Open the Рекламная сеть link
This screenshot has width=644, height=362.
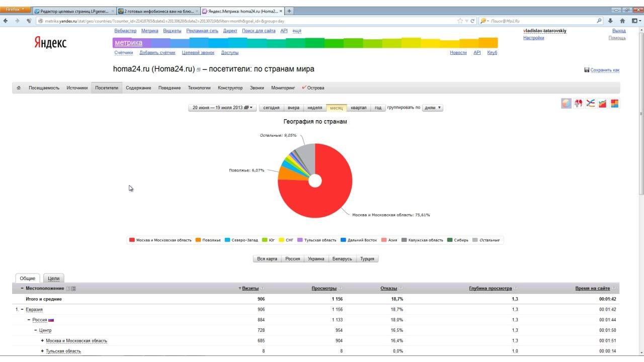(x=202, y=31)
